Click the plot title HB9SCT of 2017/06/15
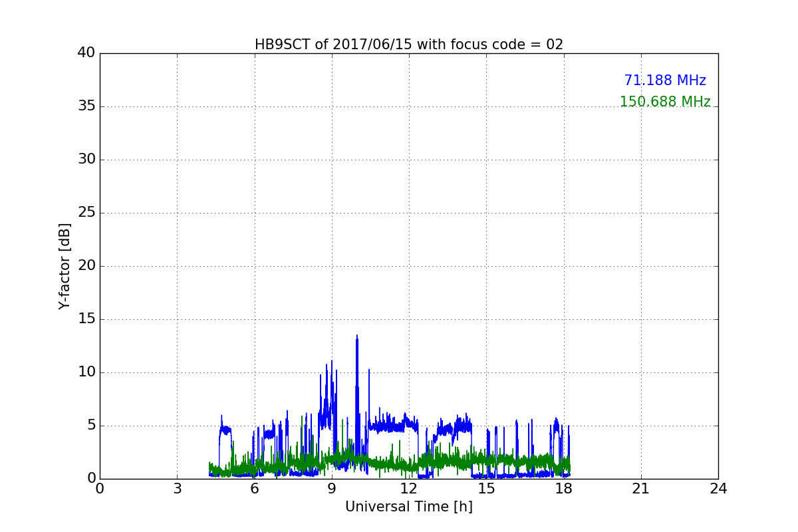The height and width of the screenshot is (532, 798). tap(409, 45)
